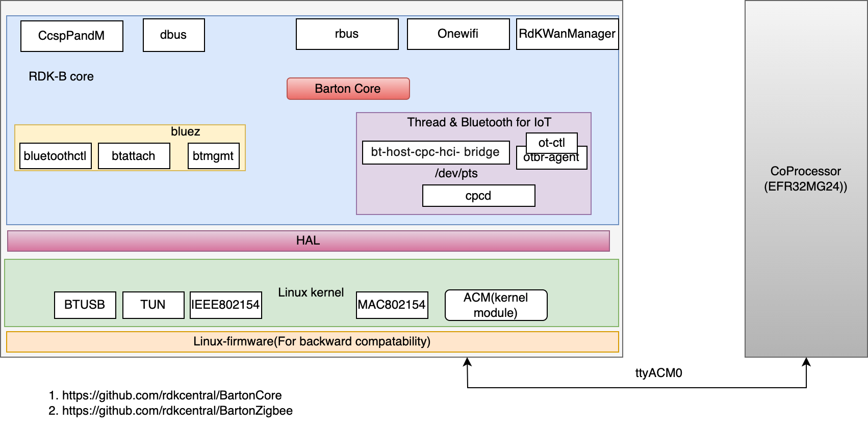Screen dimensions: 868x430
Task: Select the ACM(kernel module) rounded box
Action: coord(496,305)
